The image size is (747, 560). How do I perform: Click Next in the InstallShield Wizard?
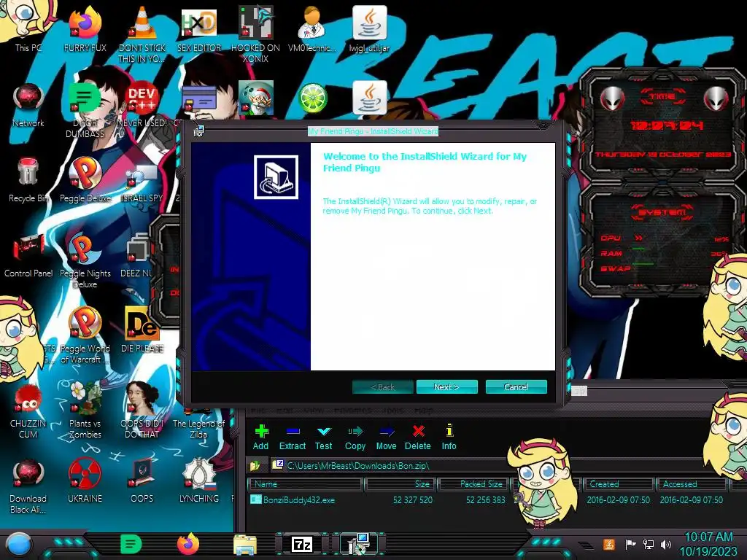(446, 386)
